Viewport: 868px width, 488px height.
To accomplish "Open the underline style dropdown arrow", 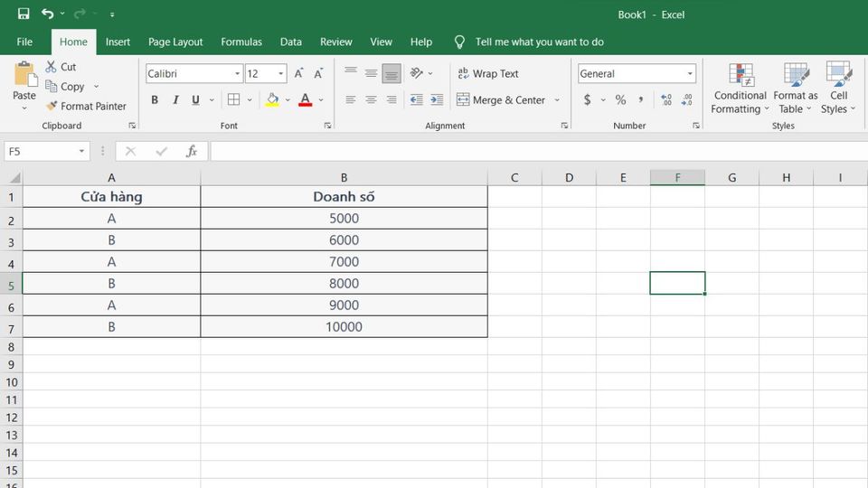I will click(x=212, y=100).
